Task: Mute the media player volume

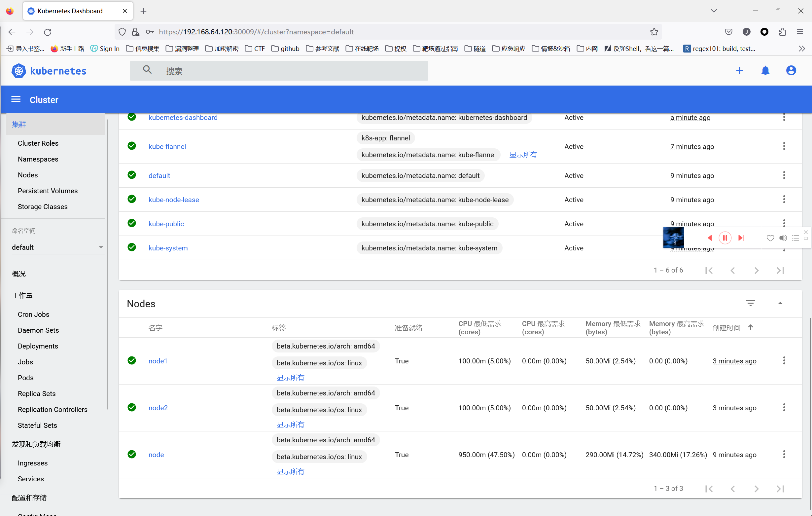Action: 783,238
